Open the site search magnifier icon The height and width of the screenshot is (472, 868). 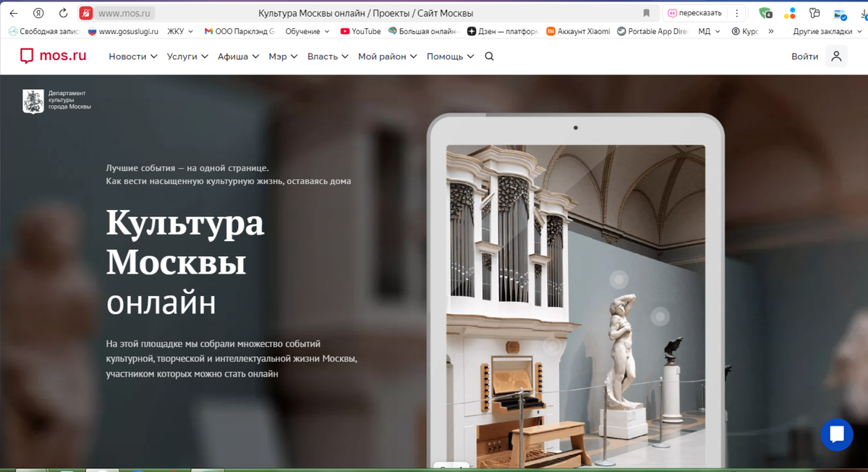490,56
